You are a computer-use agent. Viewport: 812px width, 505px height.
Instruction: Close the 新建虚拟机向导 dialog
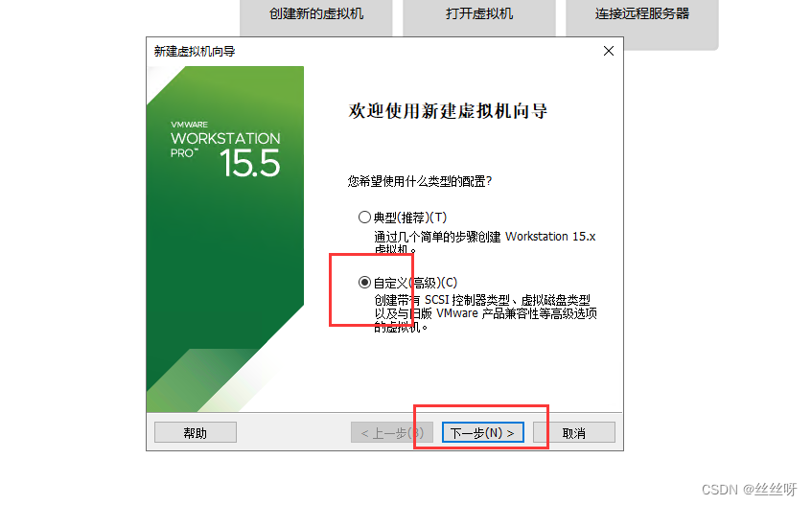click(609, 51)
